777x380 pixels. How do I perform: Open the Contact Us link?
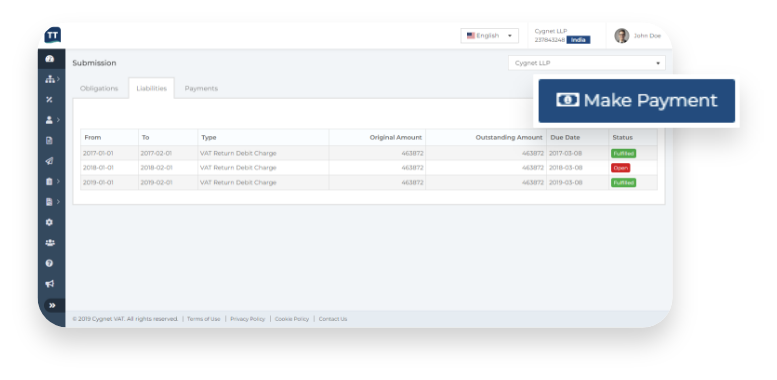333,319
